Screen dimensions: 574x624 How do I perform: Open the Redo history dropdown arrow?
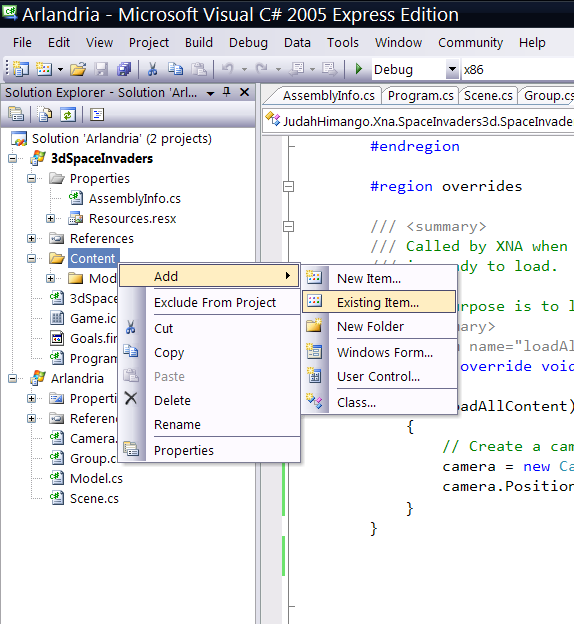[278, 70]
